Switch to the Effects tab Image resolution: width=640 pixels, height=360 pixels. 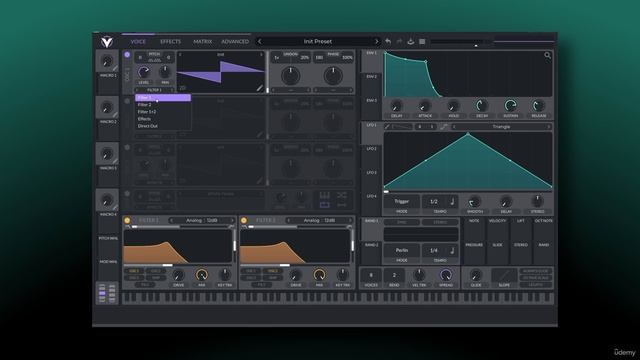click(170, 42)
